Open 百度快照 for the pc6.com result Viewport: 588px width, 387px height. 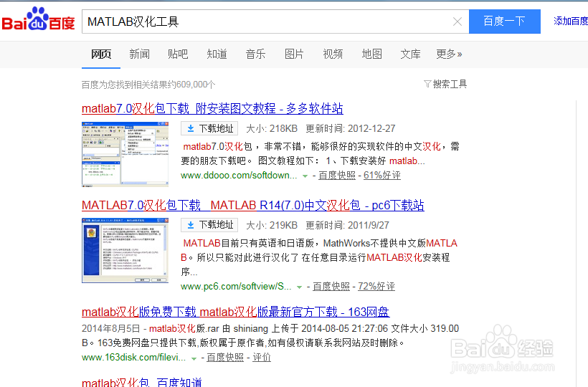coord(331,287)
